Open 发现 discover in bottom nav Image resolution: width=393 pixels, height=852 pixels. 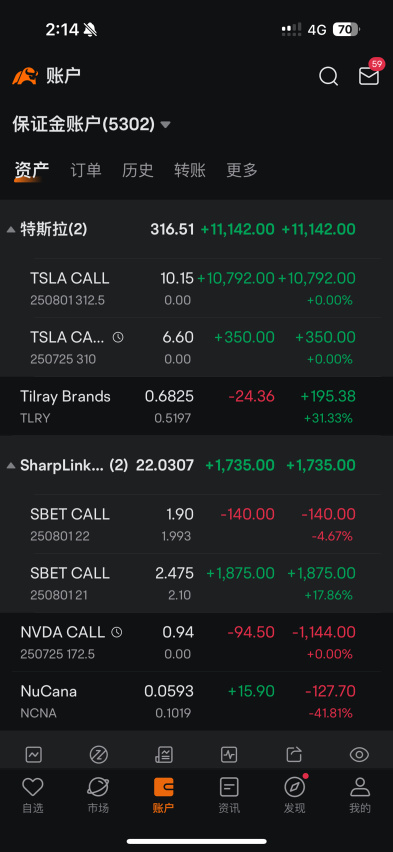(295, 795)
